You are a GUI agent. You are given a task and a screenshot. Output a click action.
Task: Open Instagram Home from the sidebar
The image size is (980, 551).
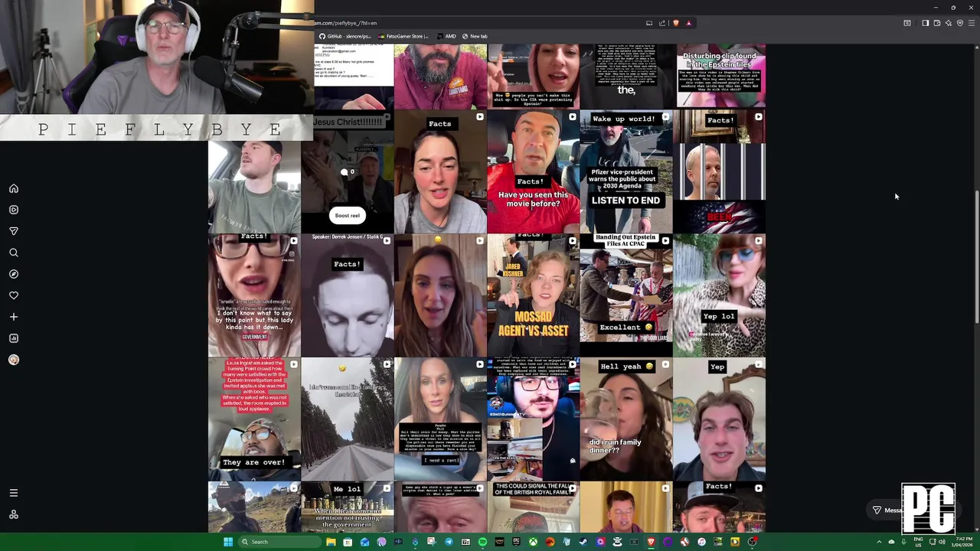click(x=14, y=188)
